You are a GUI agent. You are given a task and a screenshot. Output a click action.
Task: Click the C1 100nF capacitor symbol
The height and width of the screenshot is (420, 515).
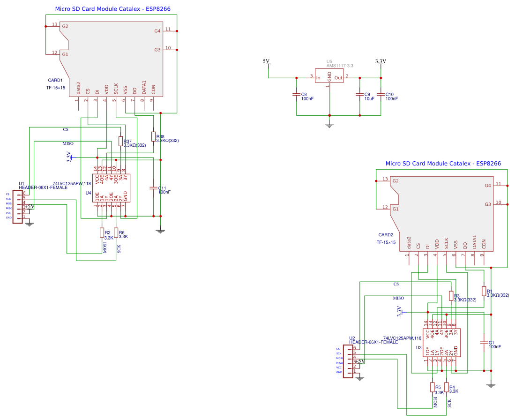click(484, 343)
